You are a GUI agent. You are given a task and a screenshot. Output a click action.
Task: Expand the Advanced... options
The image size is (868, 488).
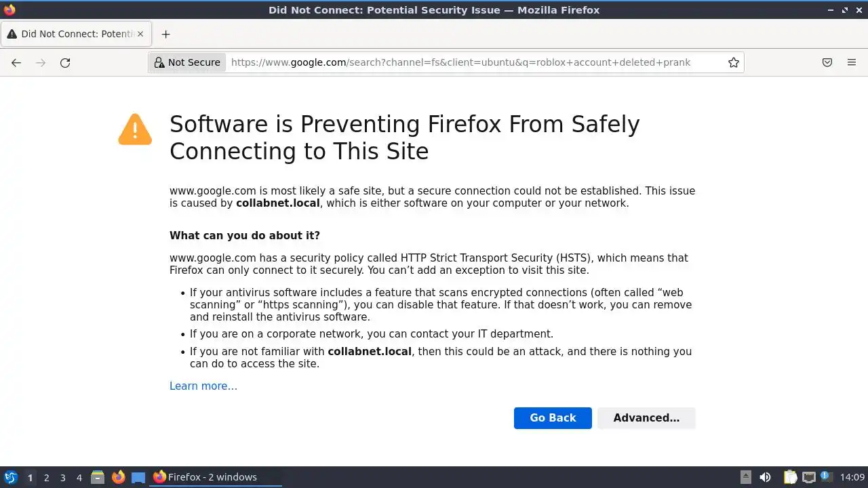pos(646,418)
